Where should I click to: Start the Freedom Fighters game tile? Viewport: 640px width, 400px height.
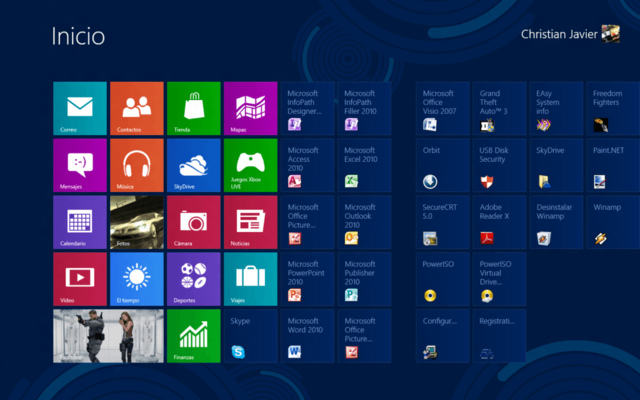(613, 108)
